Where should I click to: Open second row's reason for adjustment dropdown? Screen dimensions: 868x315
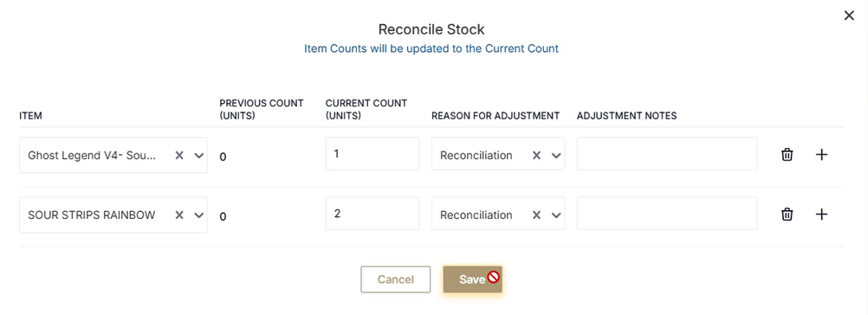pyautogui.click(x=556, y=215)
